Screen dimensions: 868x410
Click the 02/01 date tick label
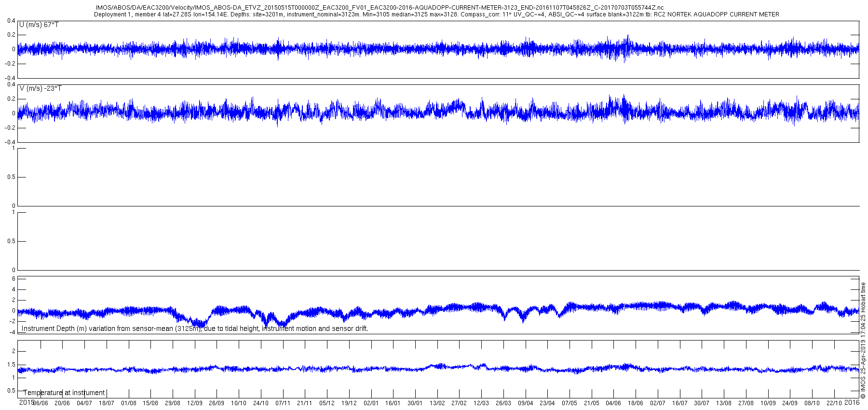click(371, 403)
